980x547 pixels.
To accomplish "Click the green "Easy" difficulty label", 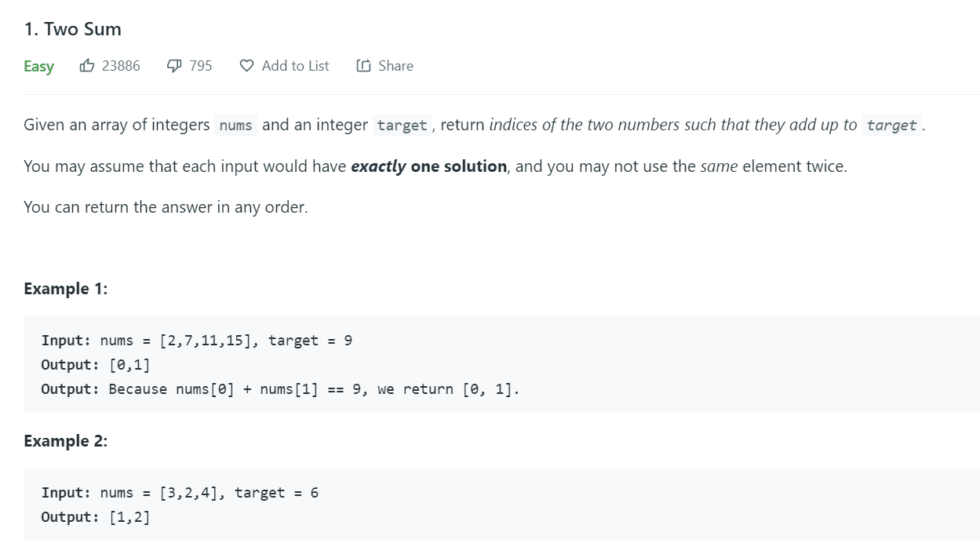I will coord(38,66).
